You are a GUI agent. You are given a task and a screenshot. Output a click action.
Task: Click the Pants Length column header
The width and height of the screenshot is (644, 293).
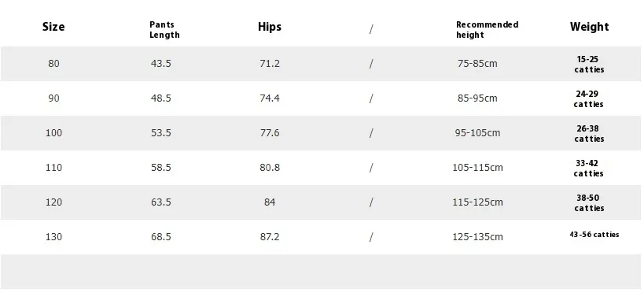click(164, 30)
